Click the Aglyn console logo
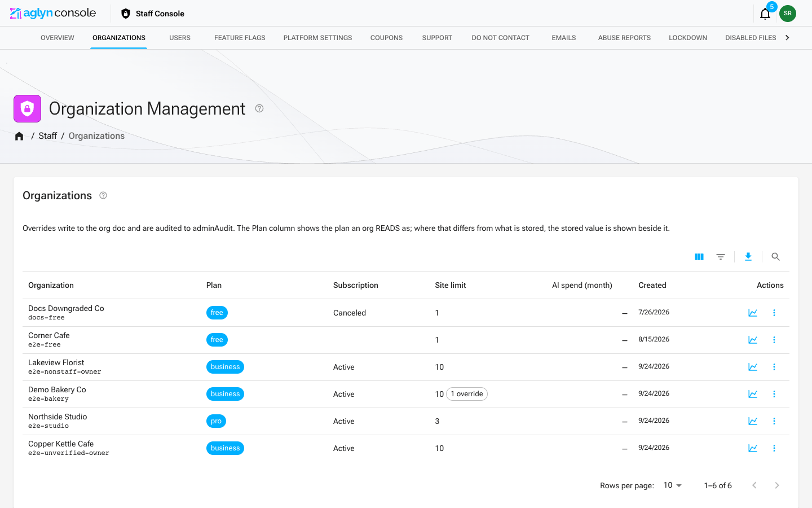This screenshot has height=508, width=812. click(53, 13)
